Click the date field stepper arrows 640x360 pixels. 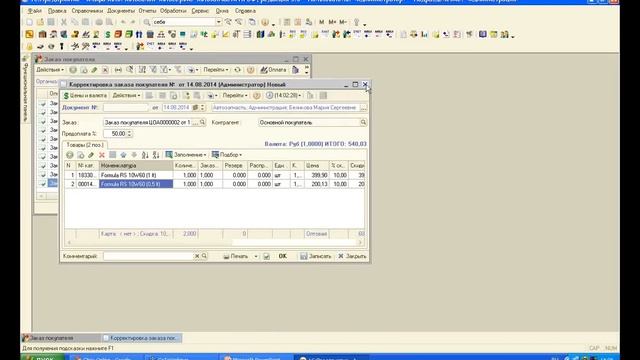pyautogui.click(x=203, y=108)
